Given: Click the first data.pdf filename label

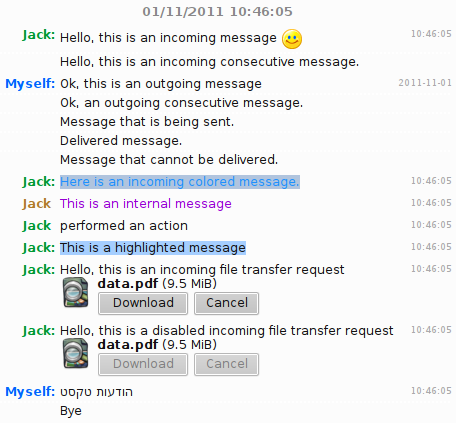Looking at the screenshot, I should (128, 284).
